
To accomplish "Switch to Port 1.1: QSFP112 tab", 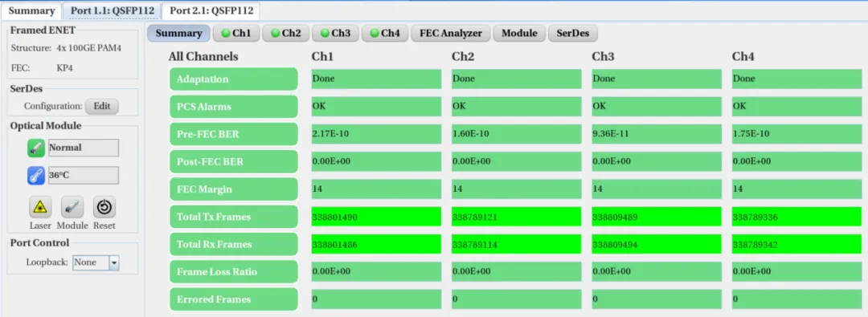I will pos(113,10).
